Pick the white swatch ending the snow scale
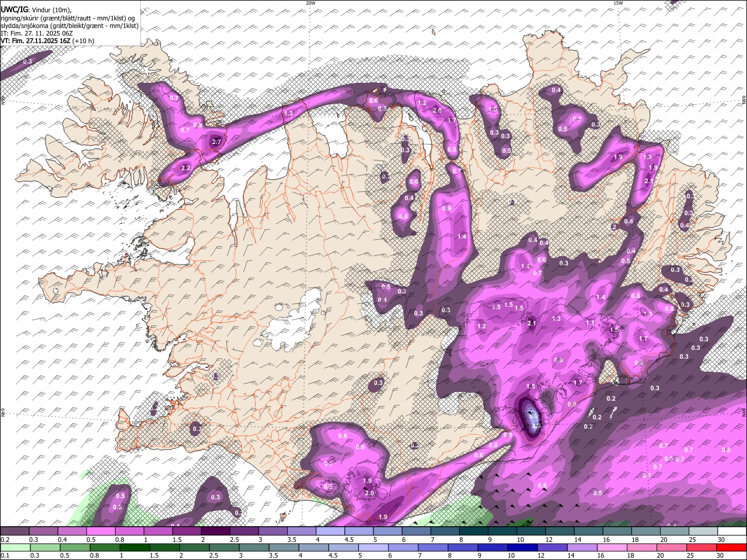The image size is (747, 560). 732,531
